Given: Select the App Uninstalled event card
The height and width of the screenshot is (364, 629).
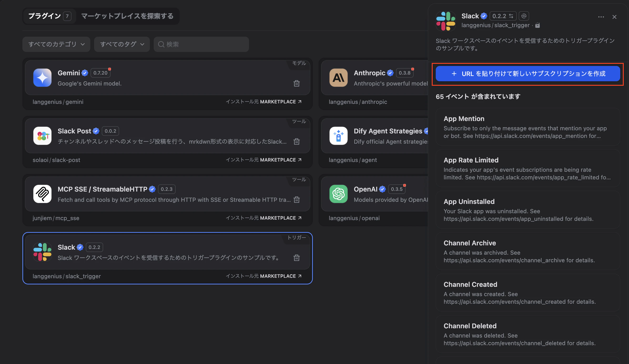Looking at the screenshot, I should [528, 210].
